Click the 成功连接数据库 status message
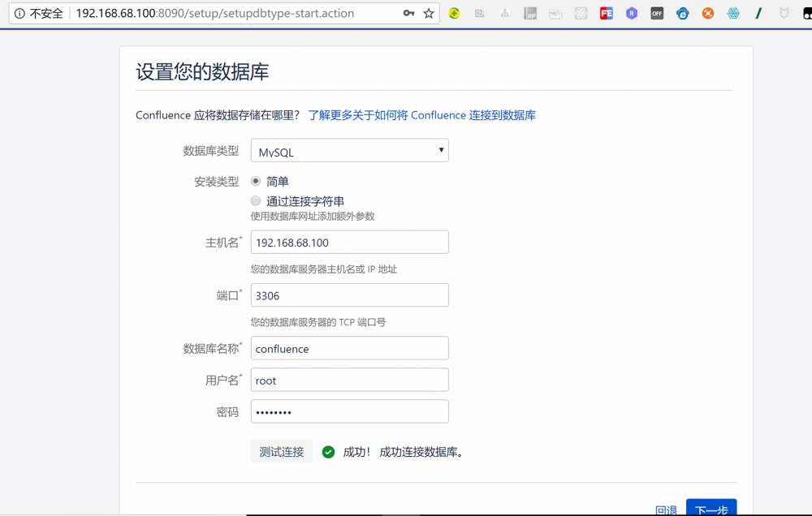 (421, 452)
